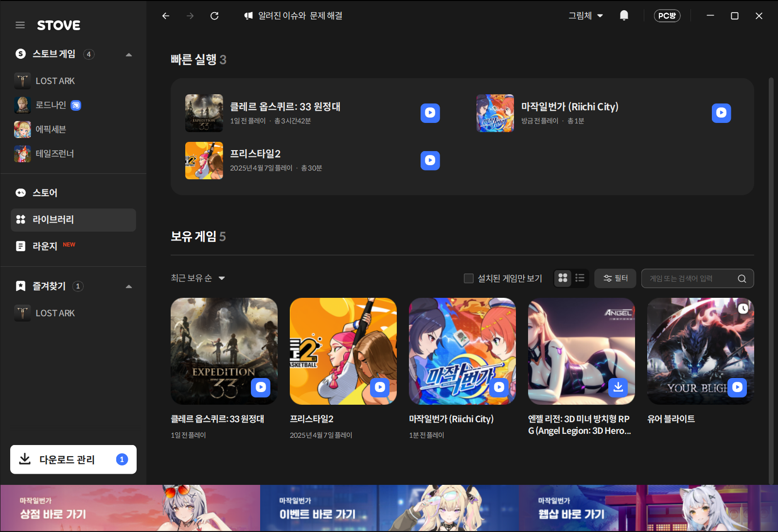Switch to grid view
778x532 pixels.
[x=563, y=278]
